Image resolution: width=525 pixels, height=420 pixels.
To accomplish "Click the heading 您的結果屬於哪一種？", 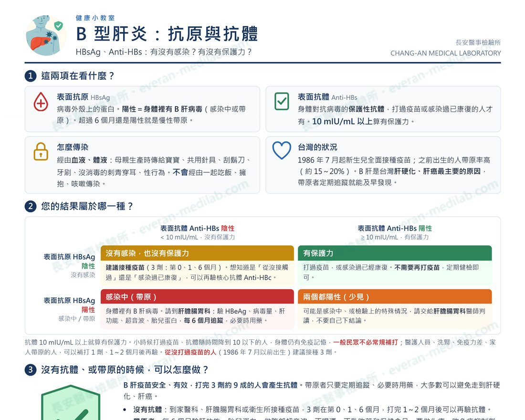I will [x=87, y=206].
